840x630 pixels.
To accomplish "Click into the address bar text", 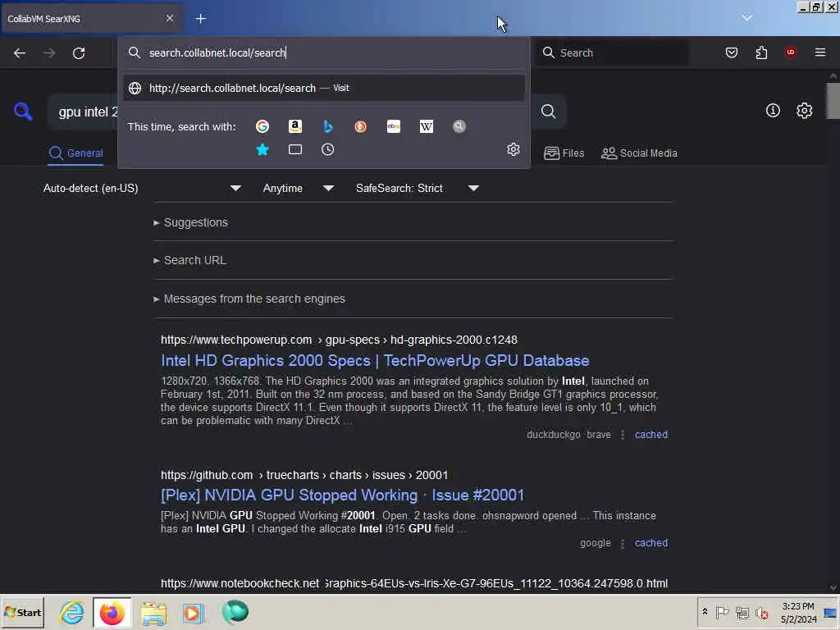I will 217,52.
